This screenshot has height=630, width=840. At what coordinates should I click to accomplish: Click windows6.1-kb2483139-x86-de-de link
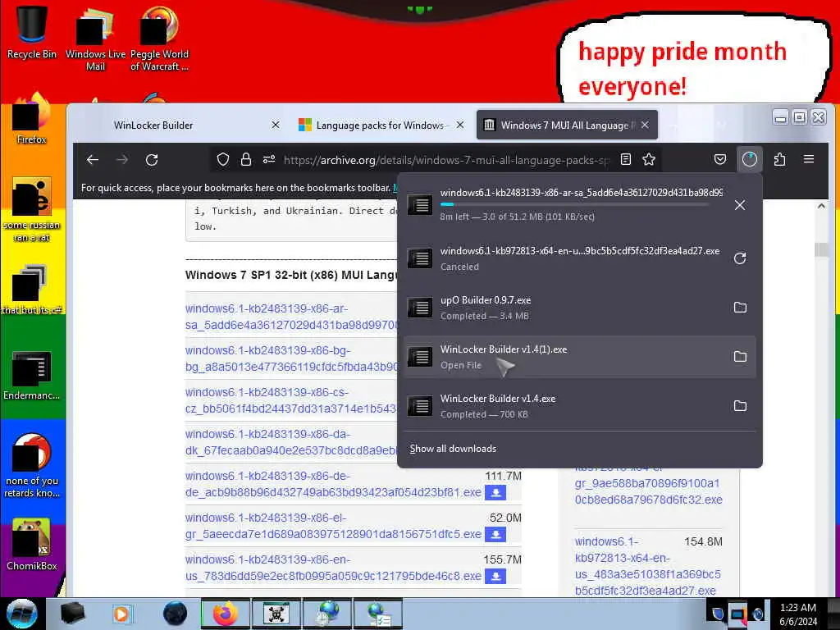tap(333, 484)
